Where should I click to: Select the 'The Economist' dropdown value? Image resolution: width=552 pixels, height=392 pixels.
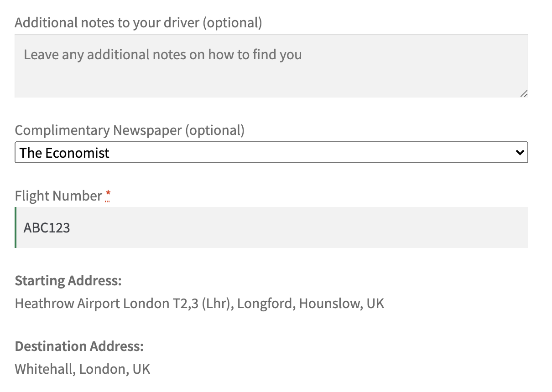click(64, 153)
